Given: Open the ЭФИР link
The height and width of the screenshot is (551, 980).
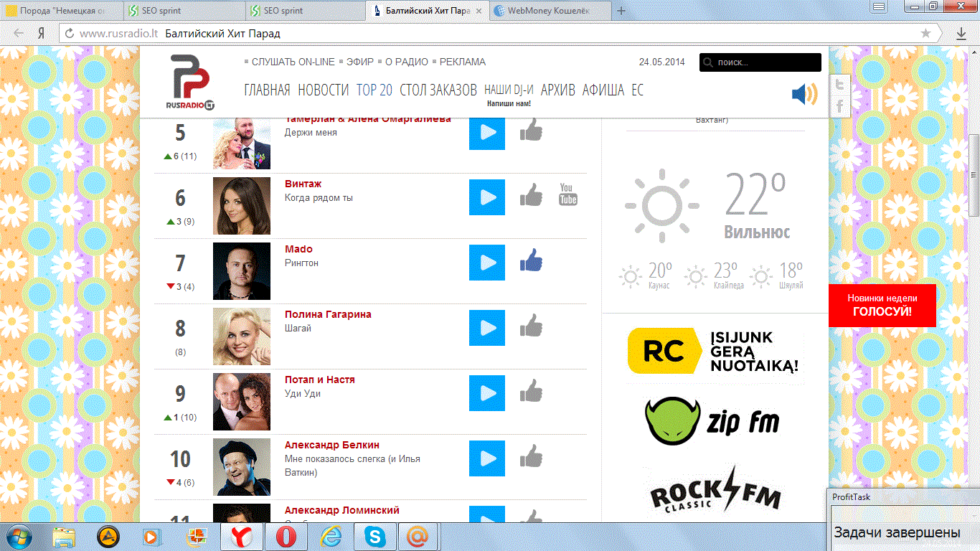Looking at the screenshot, I should [x=360, y=62].
